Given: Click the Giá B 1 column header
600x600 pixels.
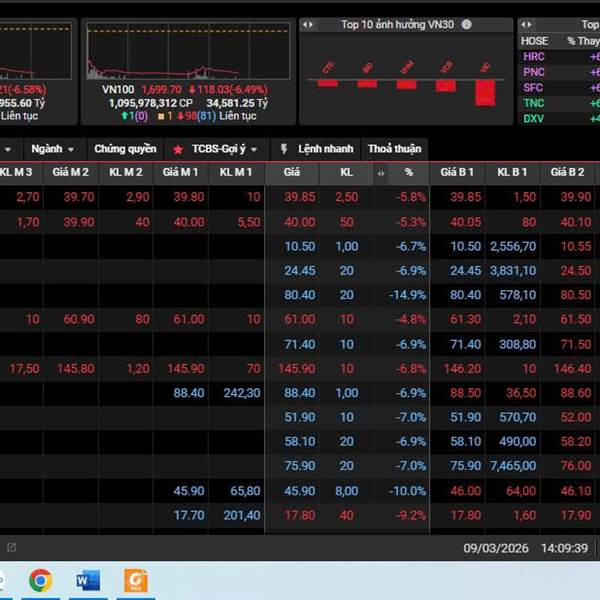Looking at the screenshot, I should click(457, 172).
